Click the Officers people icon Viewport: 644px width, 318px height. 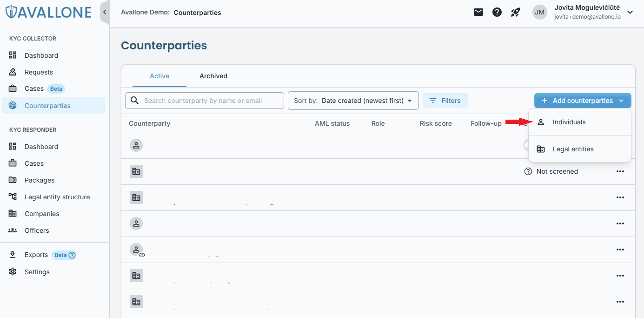pos(13,230)
